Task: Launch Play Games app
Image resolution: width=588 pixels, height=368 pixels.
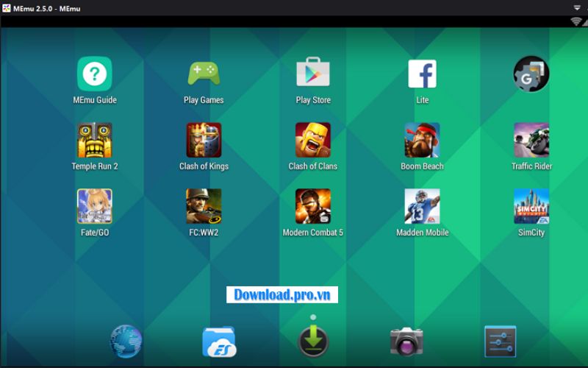Action: point(204,74)
